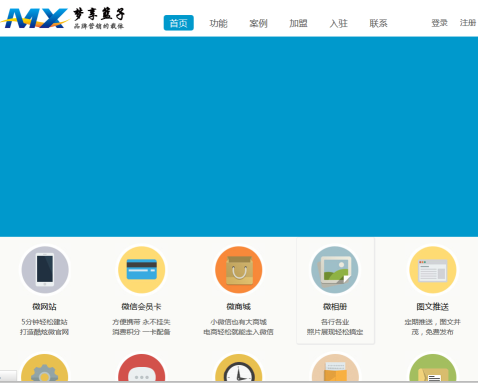Select the 首页 navigation tab
This screenshot has height=383, width=478.
[179, 23]
